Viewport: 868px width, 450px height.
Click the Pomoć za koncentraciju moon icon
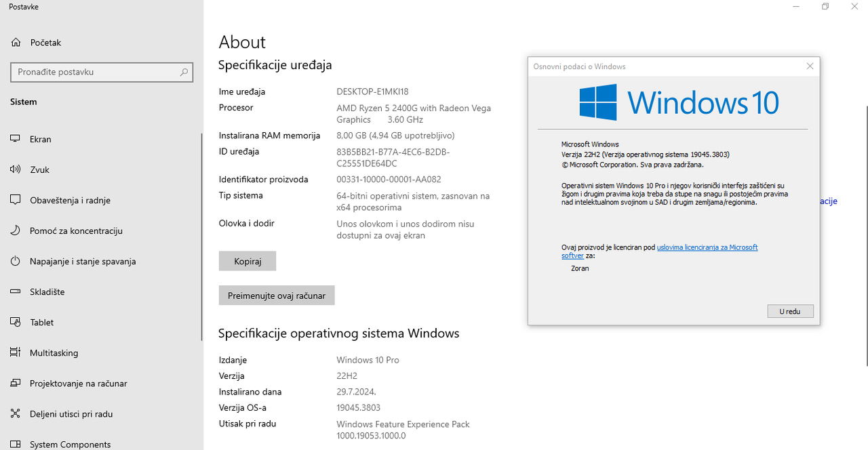point(16,230)
